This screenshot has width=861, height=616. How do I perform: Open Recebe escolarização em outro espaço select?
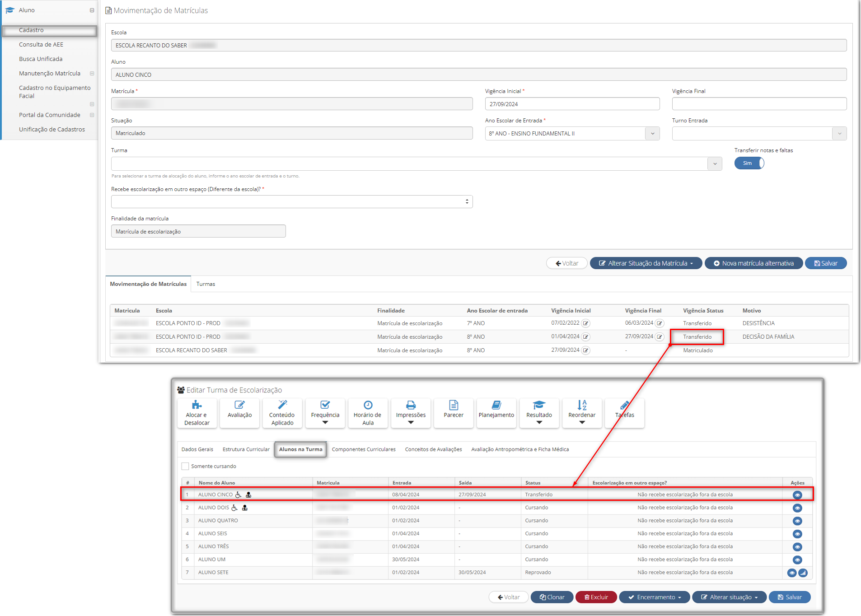pos(292,201)
